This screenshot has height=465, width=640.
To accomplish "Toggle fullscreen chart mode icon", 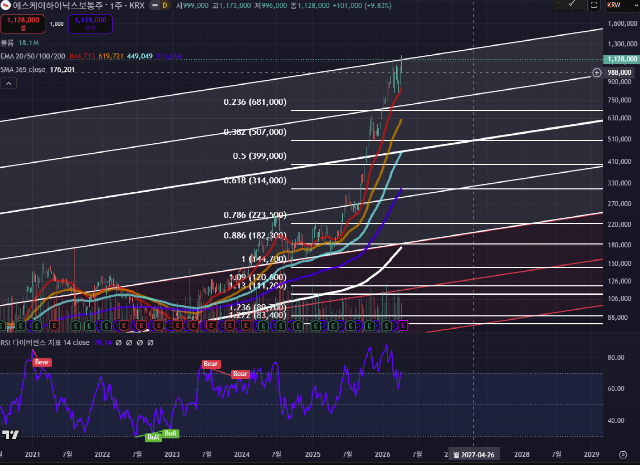I will pyautogui.click(x=593, y=5).
